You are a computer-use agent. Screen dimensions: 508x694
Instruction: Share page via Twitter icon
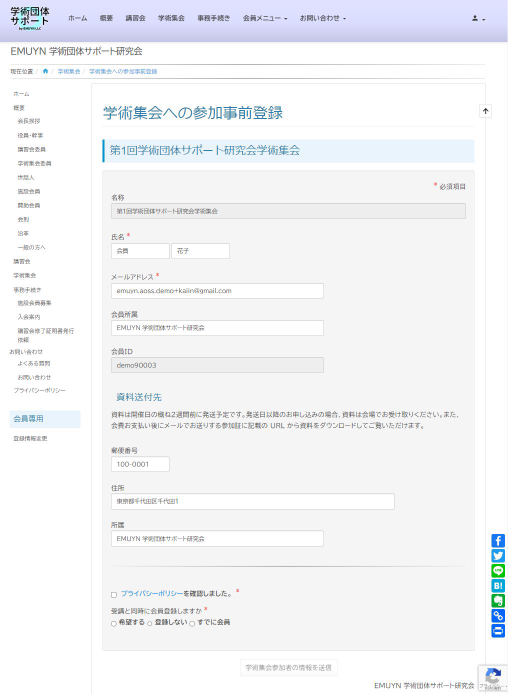498,555
